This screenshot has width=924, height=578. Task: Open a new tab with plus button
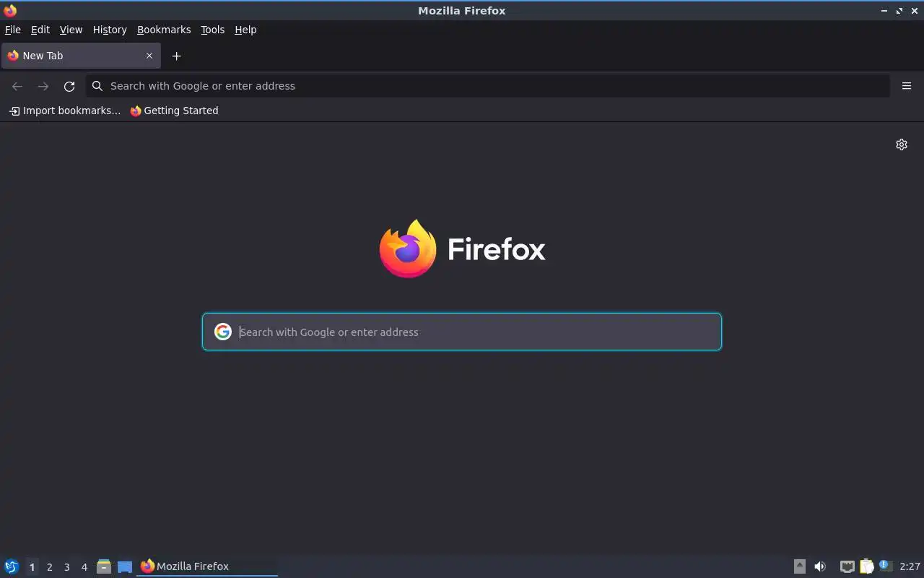click(176, 56)
